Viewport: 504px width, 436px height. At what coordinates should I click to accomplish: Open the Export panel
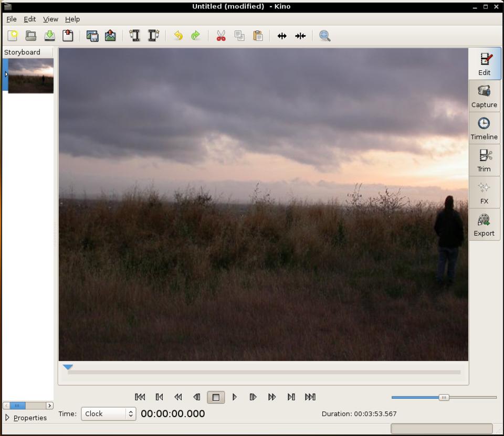(x=484, y=225)
